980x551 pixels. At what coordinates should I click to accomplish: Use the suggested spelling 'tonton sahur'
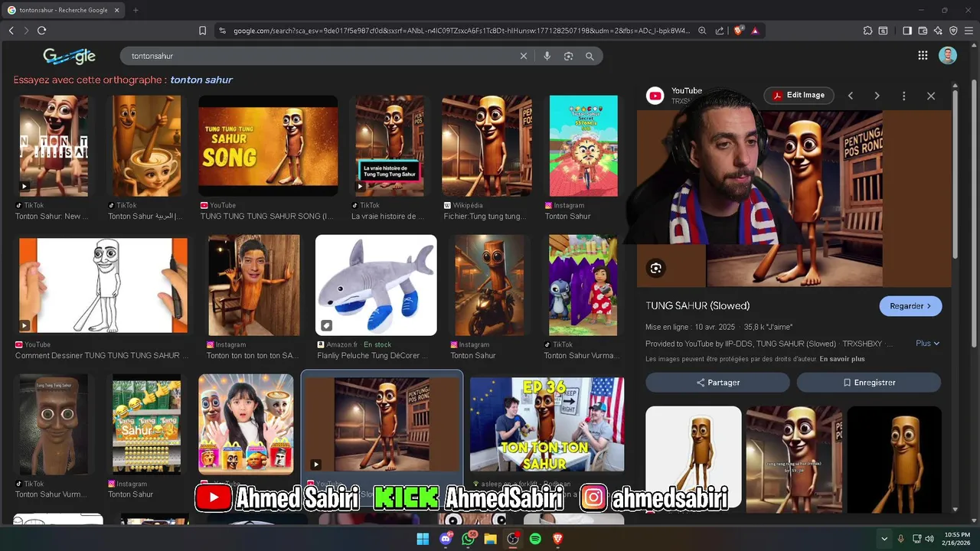point(201,80)
